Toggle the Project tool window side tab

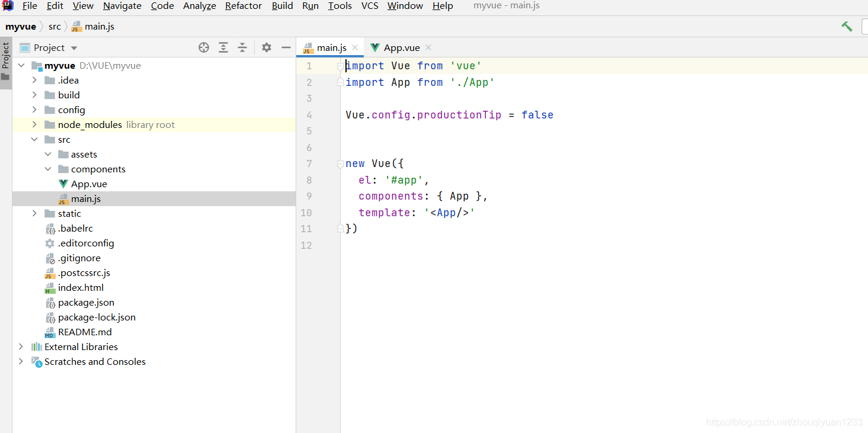tap(6, 63)
